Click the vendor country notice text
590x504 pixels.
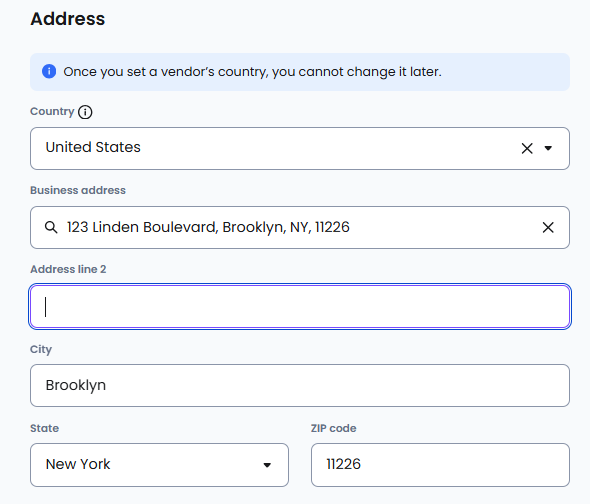tap(252, 72)
